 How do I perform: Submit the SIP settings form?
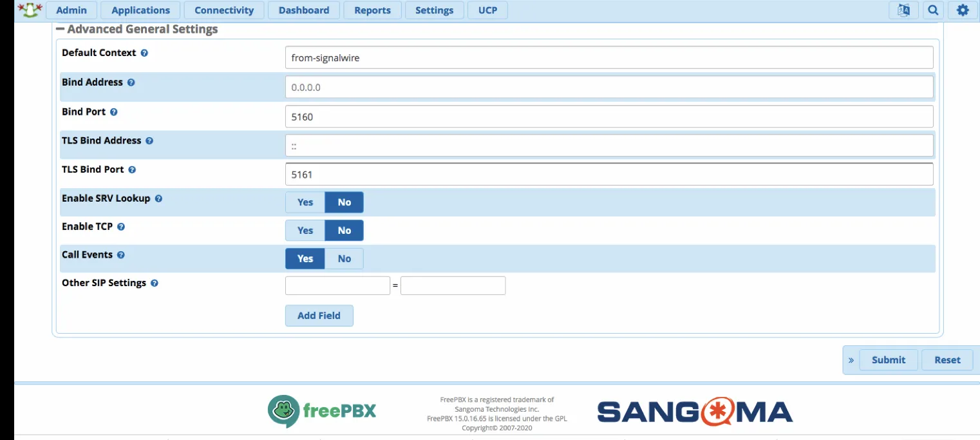(888, 359)
